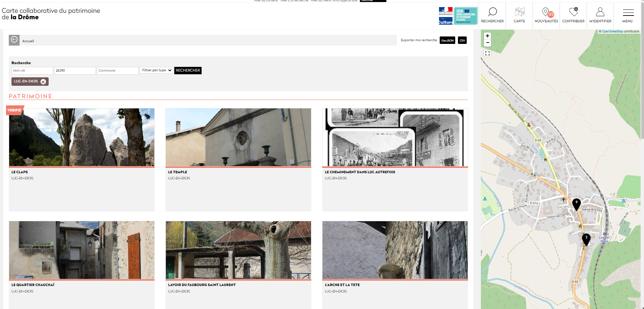Click the Ministère de la Culture logo
The image size is (644, 309).
[446, 16]
